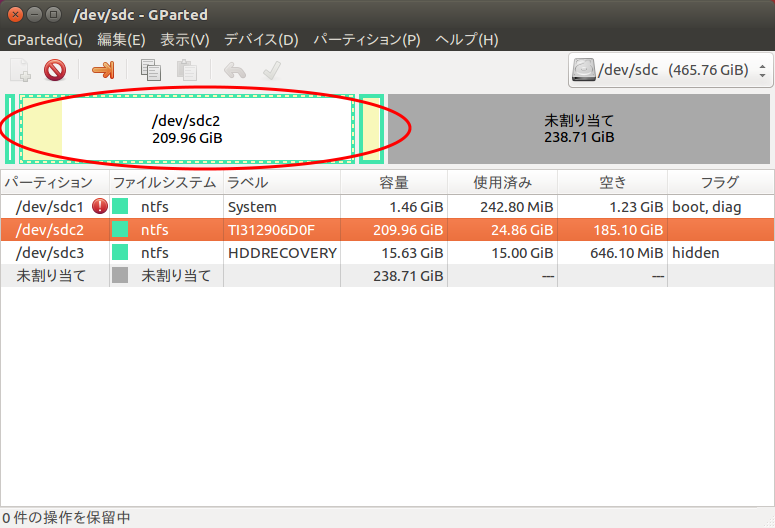Click the ファイルシステム column header
Viewport: 775px width, 528px height.
click(x=166, y=182)
